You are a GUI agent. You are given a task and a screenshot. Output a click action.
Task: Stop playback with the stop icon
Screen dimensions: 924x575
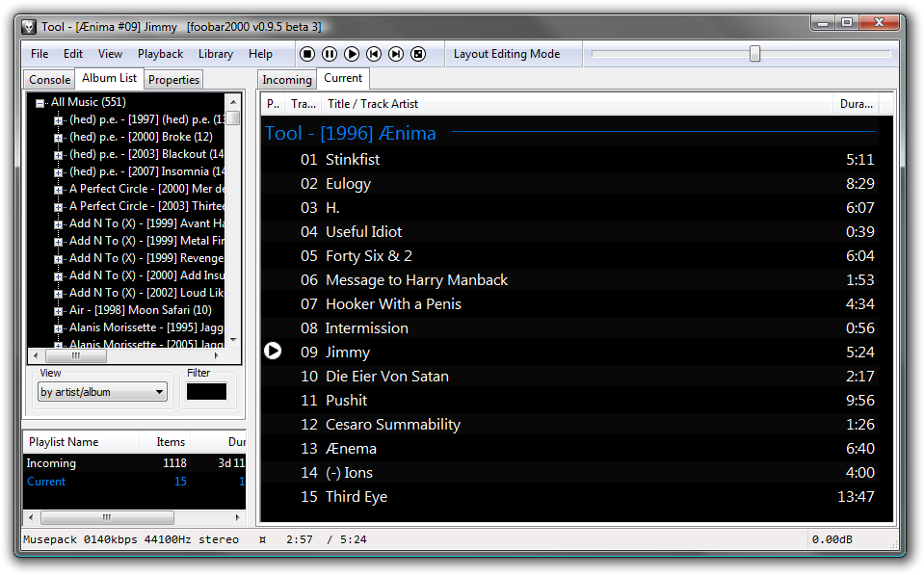pyautogui.click(x=306, y=54)
